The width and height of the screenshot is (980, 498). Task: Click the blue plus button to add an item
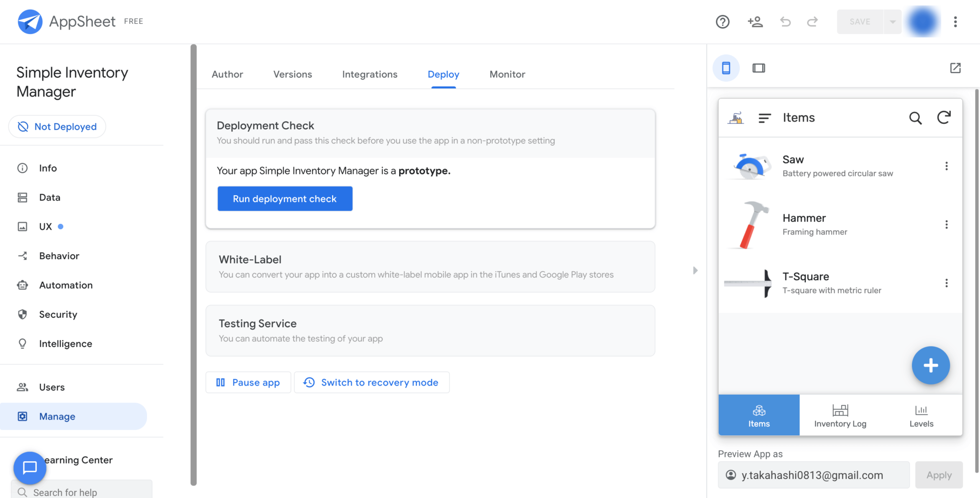(x=930, y=365)
